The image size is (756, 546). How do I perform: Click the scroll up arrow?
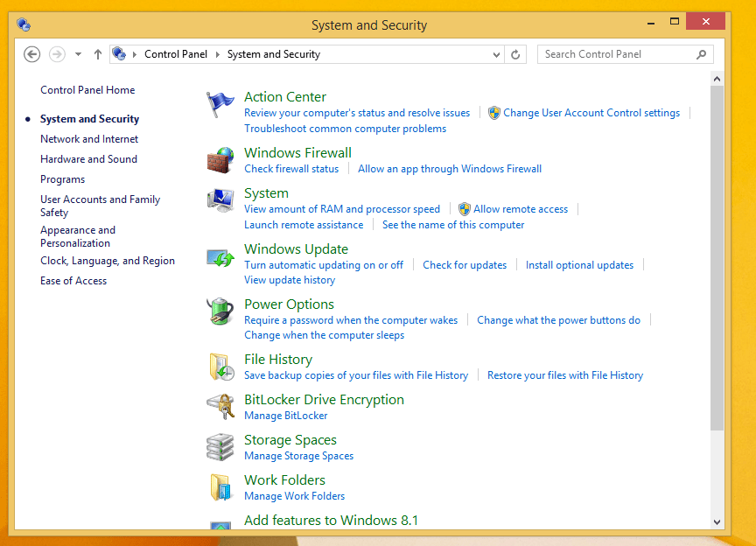click(x=717, y=79)
